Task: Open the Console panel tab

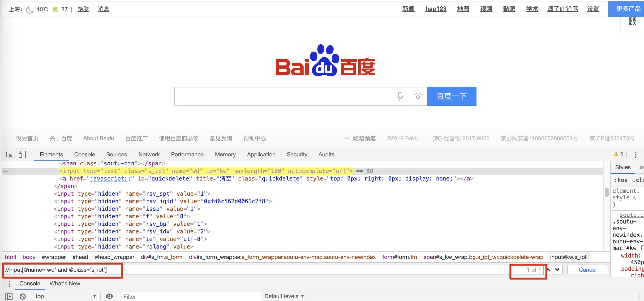Action: tap(85, 155)
